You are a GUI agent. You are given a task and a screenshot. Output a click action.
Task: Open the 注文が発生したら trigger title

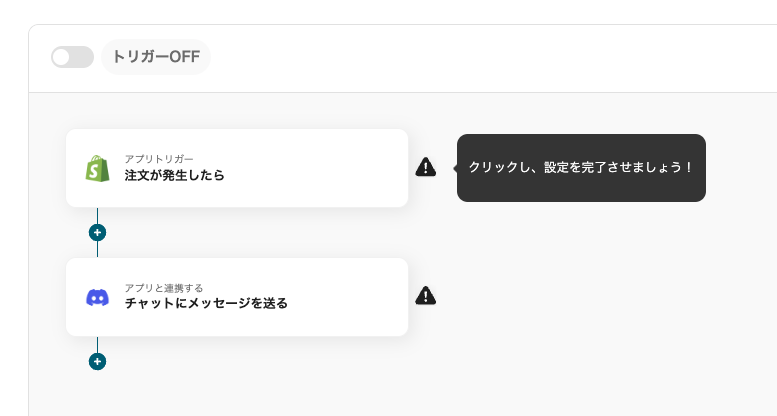[x=174, y=175]
